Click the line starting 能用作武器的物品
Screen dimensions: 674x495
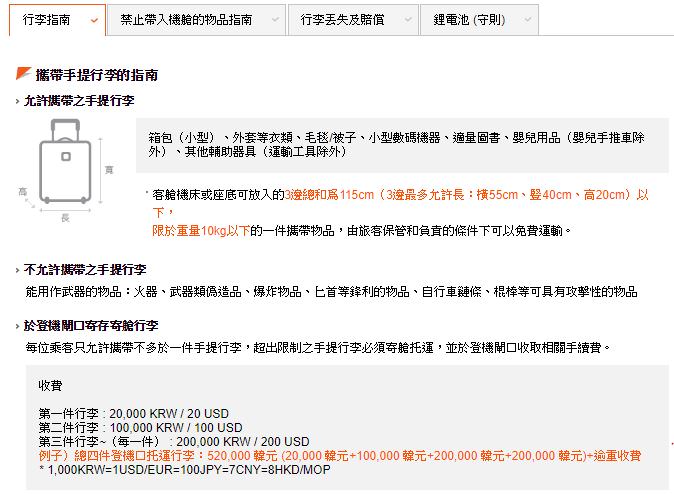(x=331, y=292)
